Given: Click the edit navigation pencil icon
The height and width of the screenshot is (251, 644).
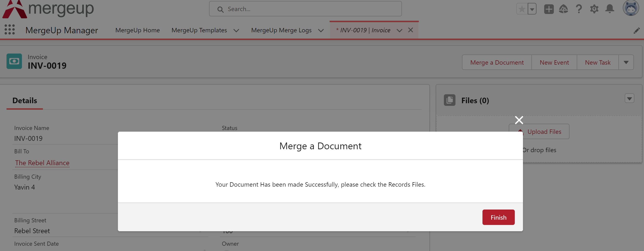Looking at the screenshot, I should pyautogui.click(x=637, y=30).
